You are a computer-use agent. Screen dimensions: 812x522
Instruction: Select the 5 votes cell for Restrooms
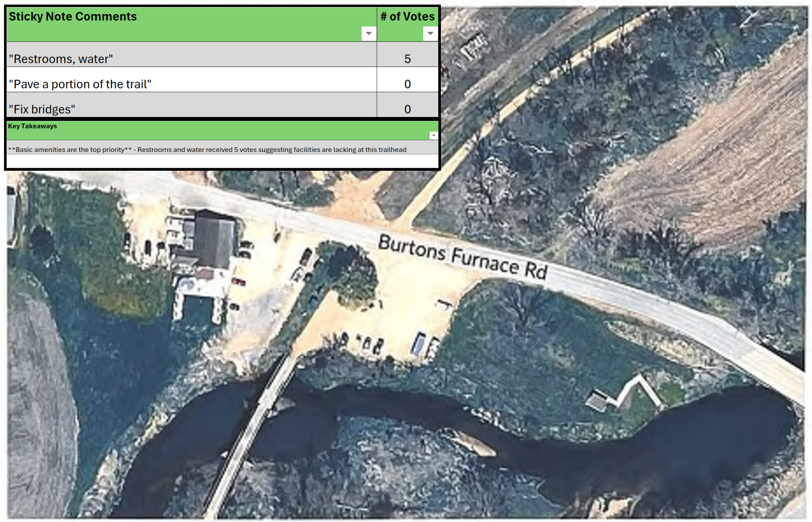[x=408, y=55]
